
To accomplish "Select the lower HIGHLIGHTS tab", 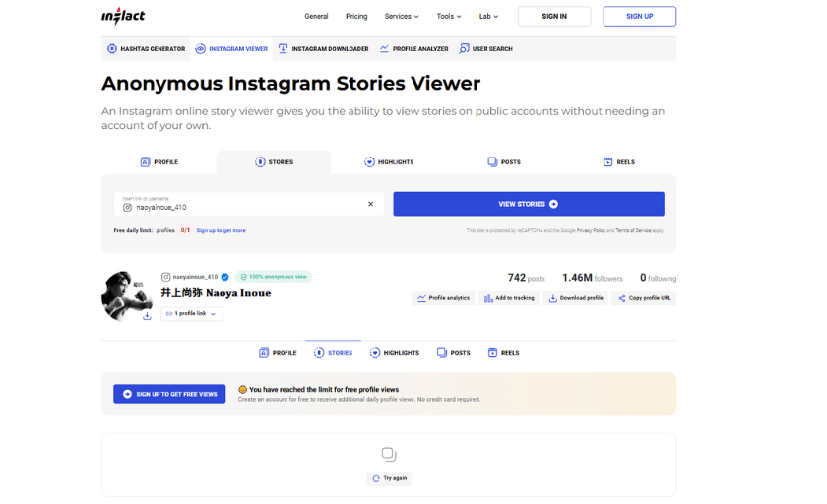I will tap(394, 353).
